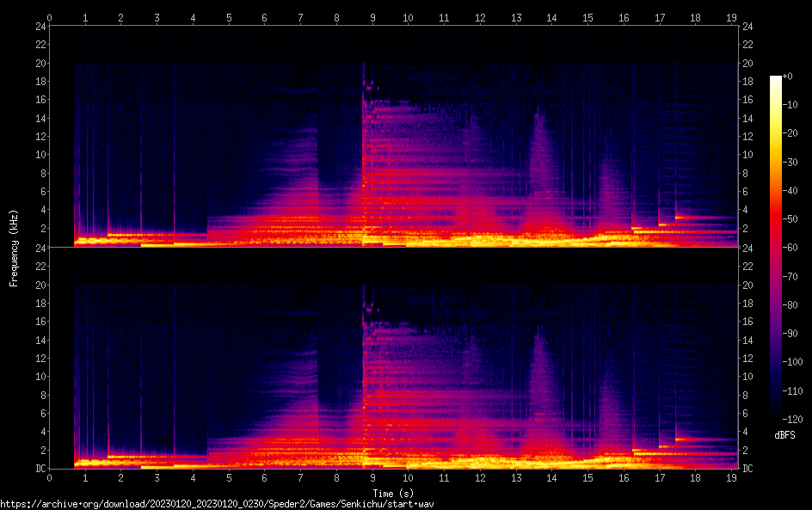Click the 10 second tick on the bottom time axis
The width and height of the screenshot is (812, 510).
coord(408,477)
